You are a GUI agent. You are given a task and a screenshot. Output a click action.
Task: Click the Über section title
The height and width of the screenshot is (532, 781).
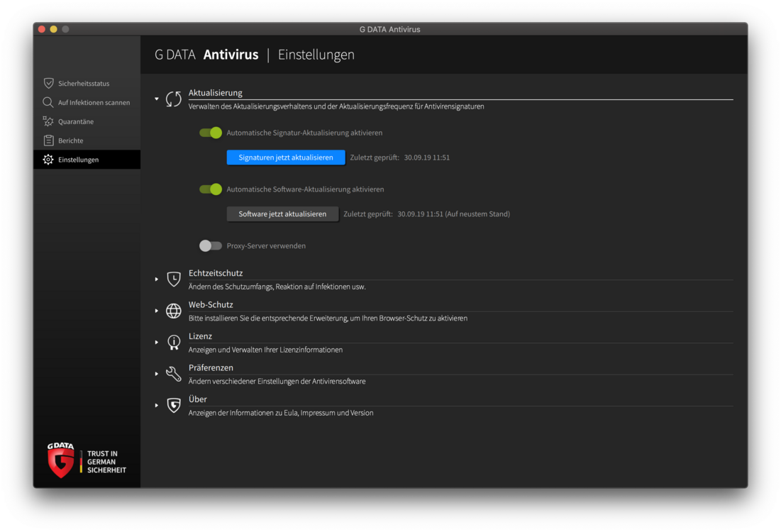[198, 399]
